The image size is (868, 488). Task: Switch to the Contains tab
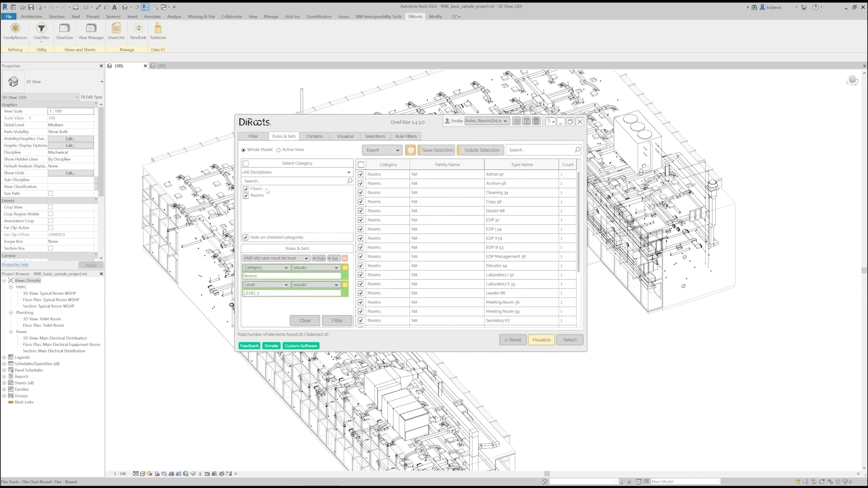(x=314, y=136)
